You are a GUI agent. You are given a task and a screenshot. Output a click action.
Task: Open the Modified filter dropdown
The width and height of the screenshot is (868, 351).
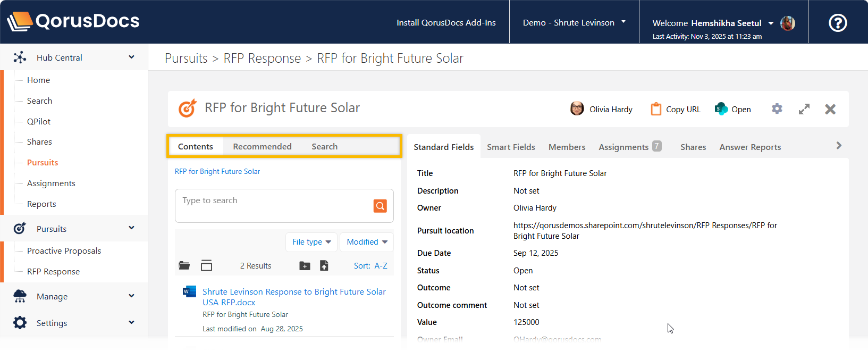point(367,242)
